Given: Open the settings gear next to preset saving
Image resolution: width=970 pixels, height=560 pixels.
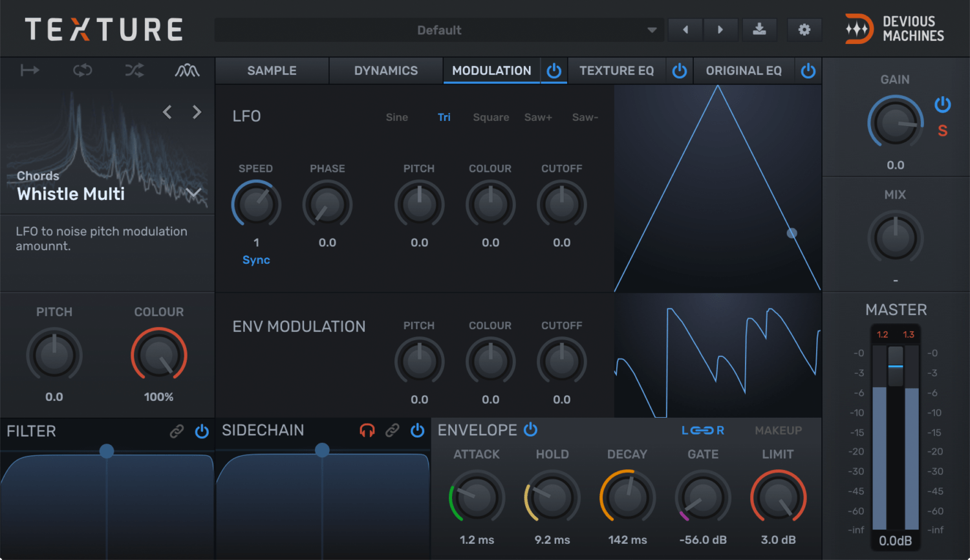Looking at the screenshot, I should [804, 29].
